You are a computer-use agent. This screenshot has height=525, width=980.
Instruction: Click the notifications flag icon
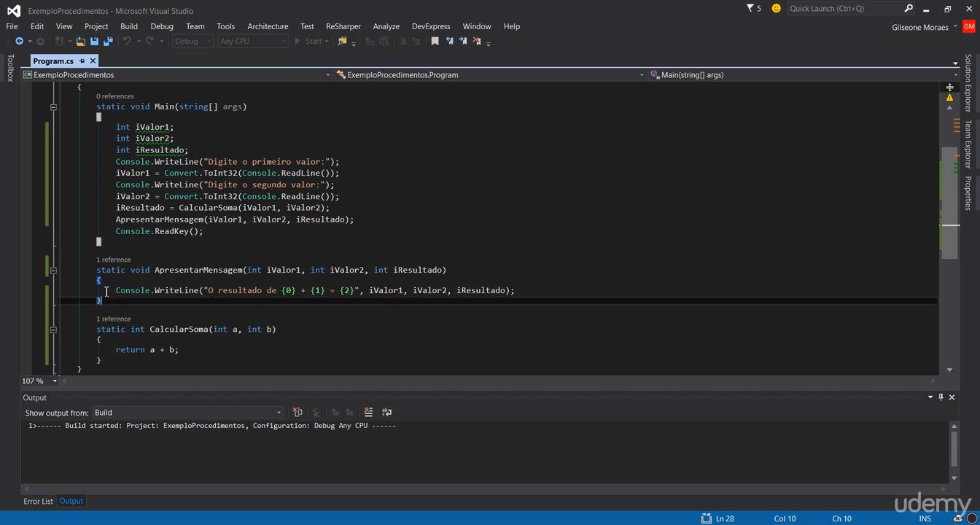pyautogui.click(x=750, y=9)
